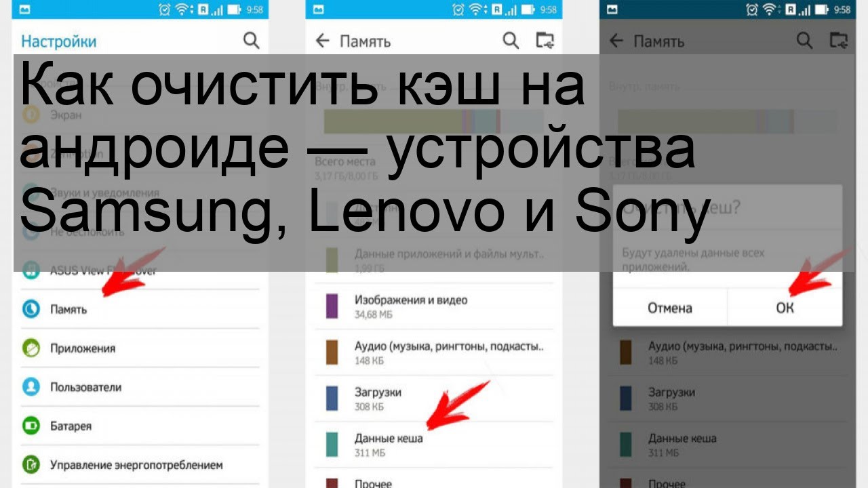Select Данные кеша 311 МБ in middle screen

[x=433, y=445]
